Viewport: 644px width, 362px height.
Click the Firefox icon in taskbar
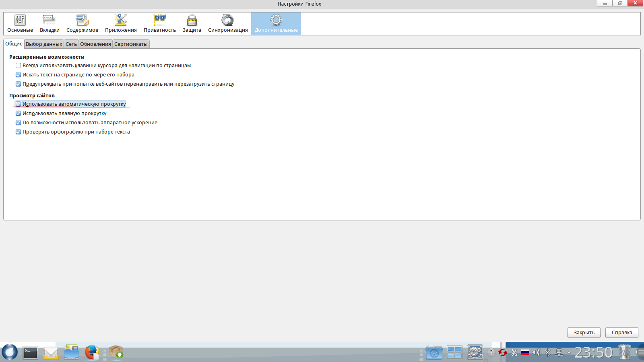(x=92, y=352)
